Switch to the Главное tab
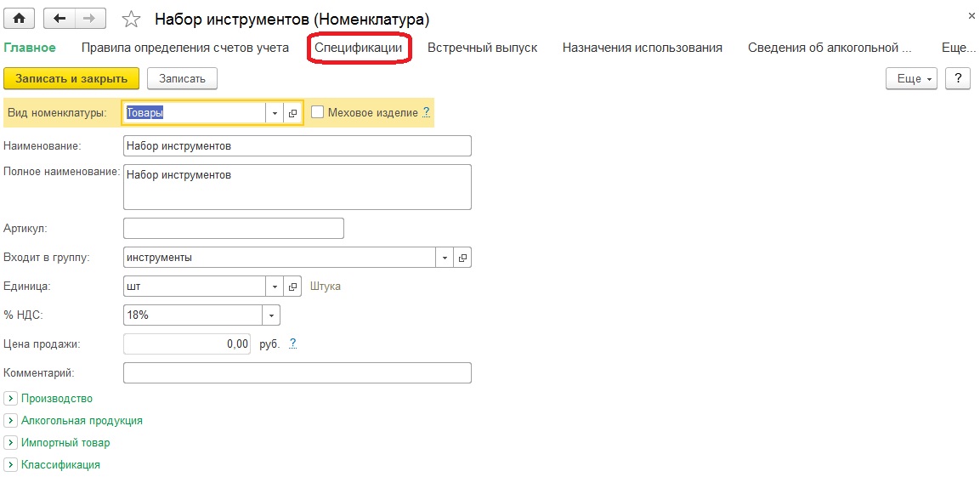This screenshot has height=477, width=980. (30, 48)
